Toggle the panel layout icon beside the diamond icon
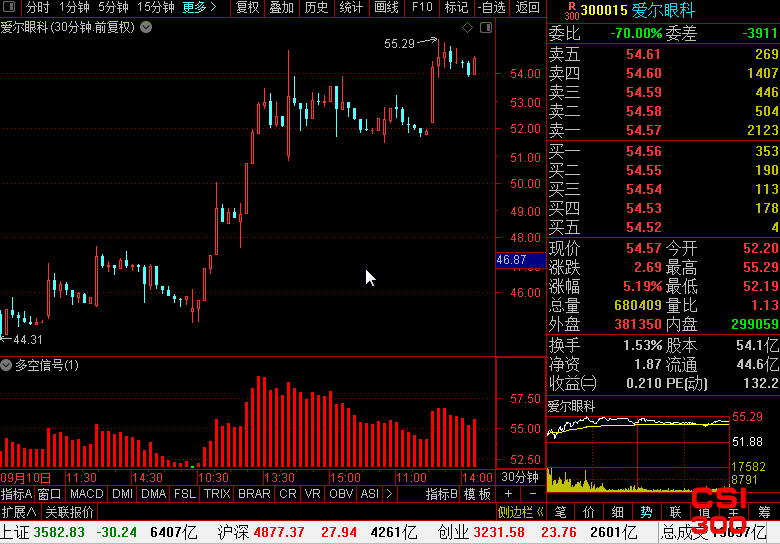Image resolution: width=780 pixels, height=544 pixels. click(x=486, y=28)
